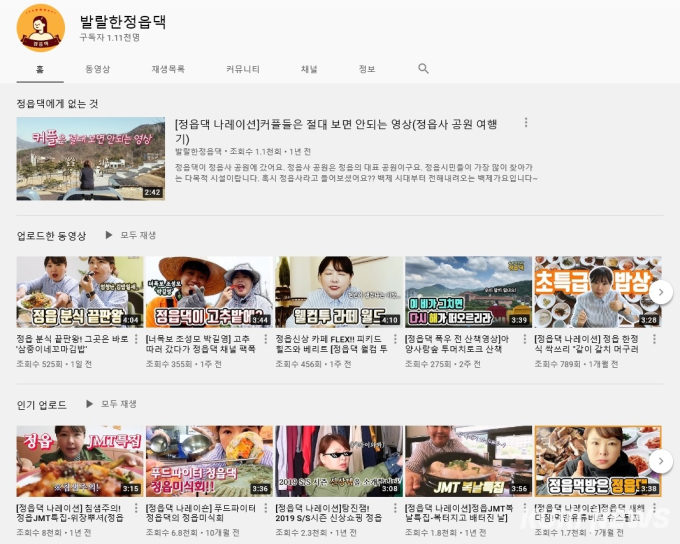Screen dimensions: 680x544
Task: Open the options menu for 정읍 분식 끝판왕 video
Action: (x=136, y=338)
